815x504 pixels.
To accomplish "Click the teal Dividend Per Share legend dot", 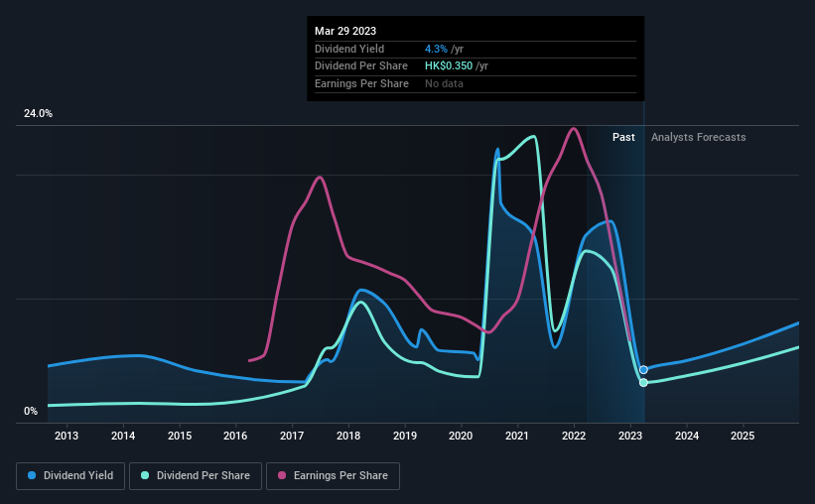I will coord(145,475).
